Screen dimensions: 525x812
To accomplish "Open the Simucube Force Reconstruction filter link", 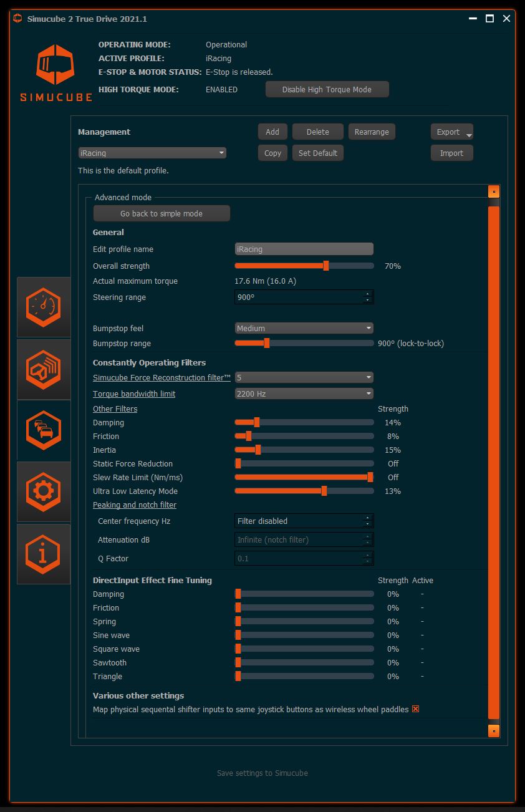I will click(161, 377).
